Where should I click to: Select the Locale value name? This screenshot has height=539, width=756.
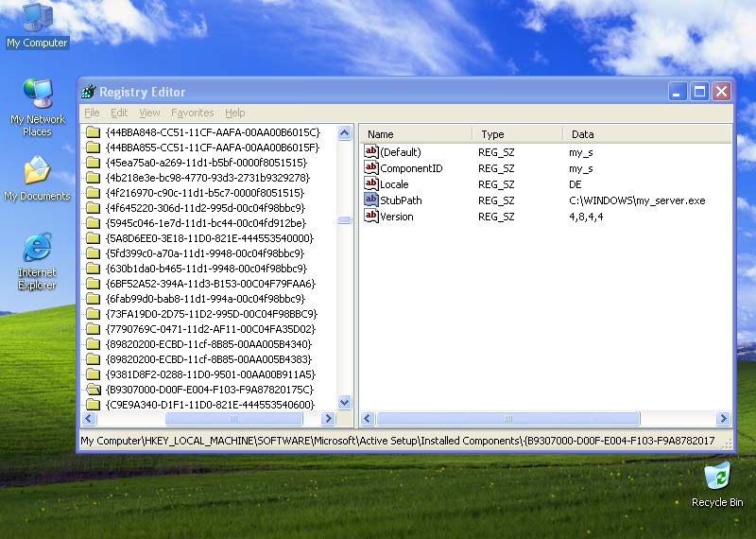(x=394, y=184)
